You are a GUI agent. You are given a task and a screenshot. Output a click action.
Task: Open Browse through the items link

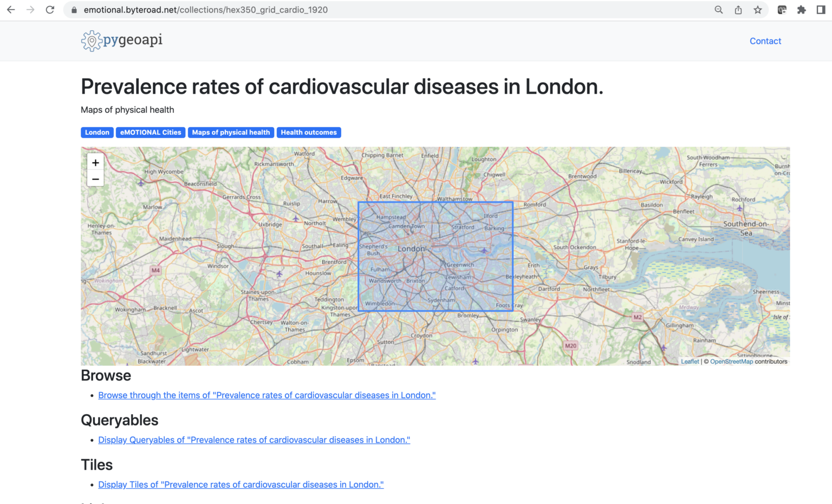266,395
